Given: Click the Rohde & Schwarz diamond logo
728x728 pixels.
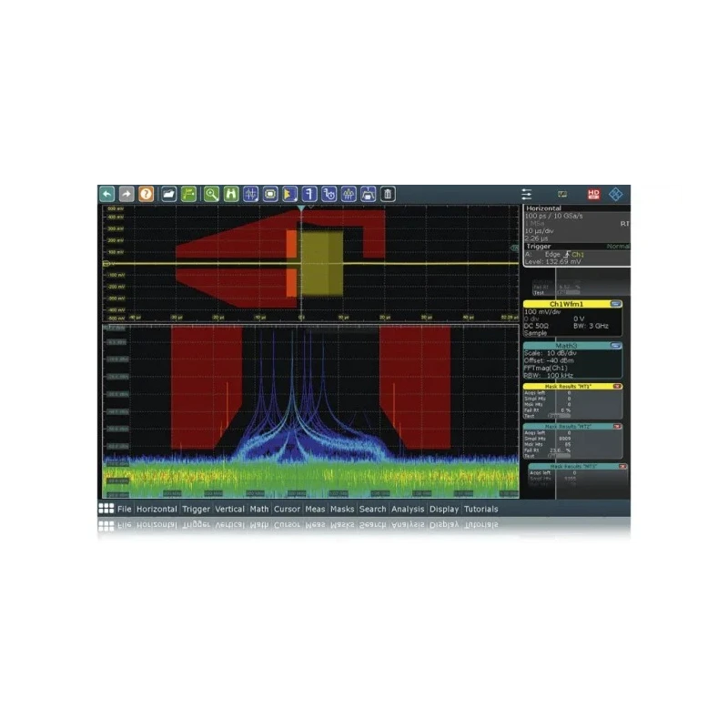Looking at the screenshot, I should pos(616,194).
